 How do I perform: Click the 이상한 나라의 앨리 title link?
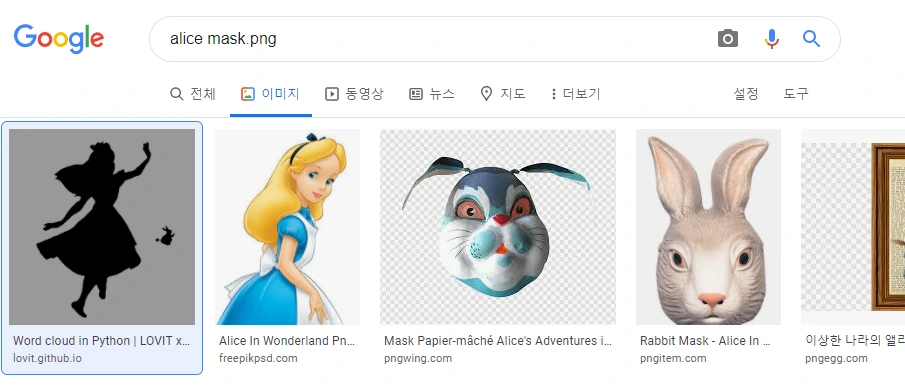(855, 341)
